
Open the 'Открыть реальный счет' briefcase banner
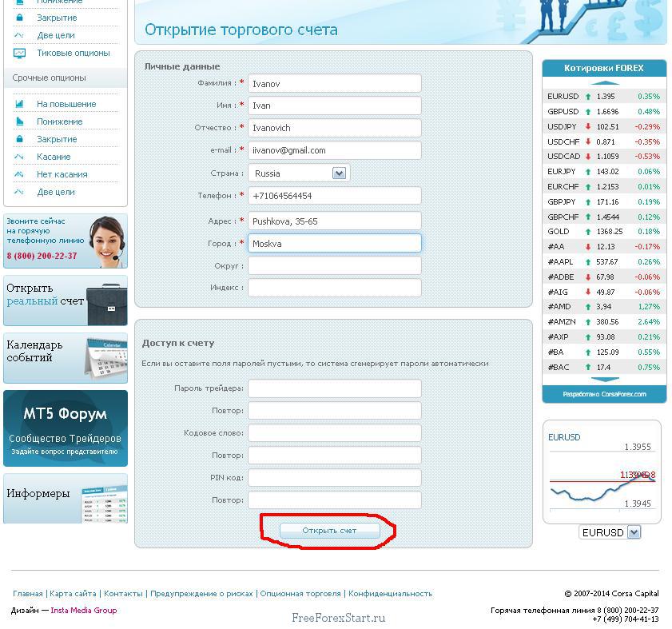[x=66, y=301]
